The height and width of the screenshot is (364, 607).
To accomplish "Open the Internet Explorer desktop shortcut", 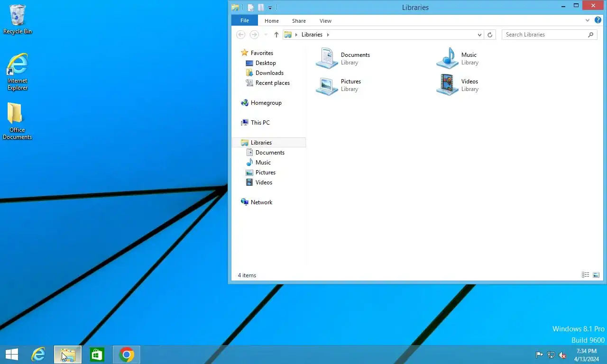I will (18, 72).
